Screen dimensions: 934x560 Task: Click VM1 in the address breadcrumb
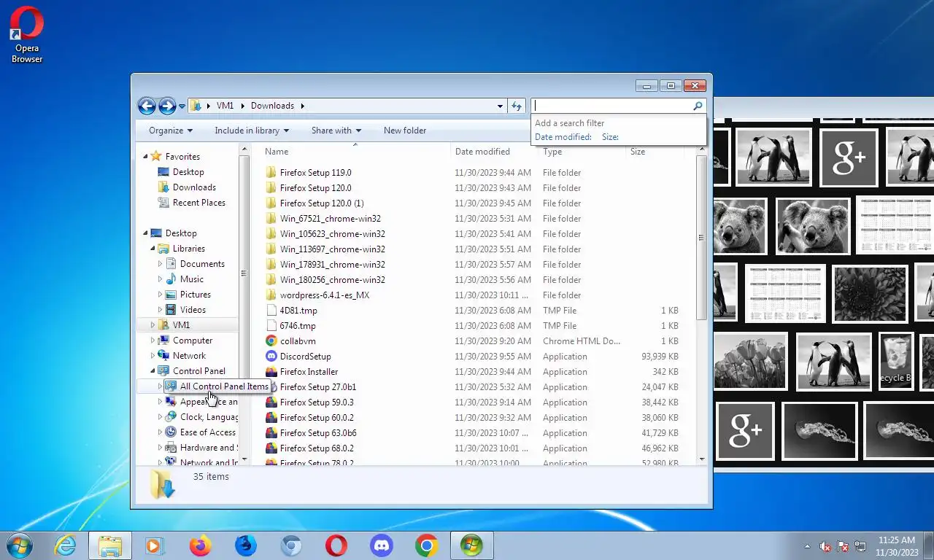point(225,106)
